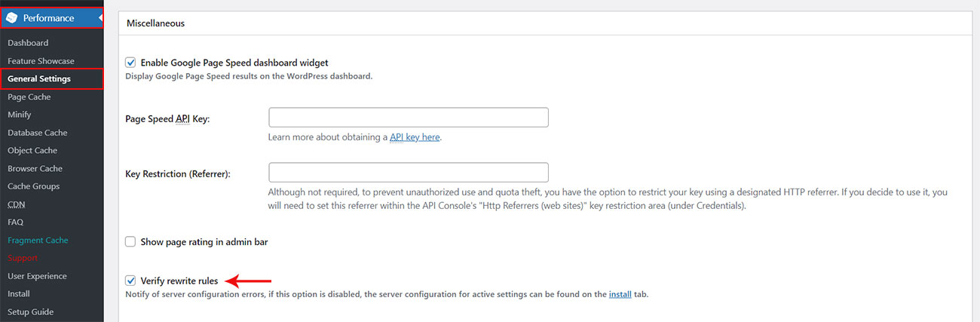Screen dimensions: 980x322
Task: Open the API key here link
Action: [415, 137]
